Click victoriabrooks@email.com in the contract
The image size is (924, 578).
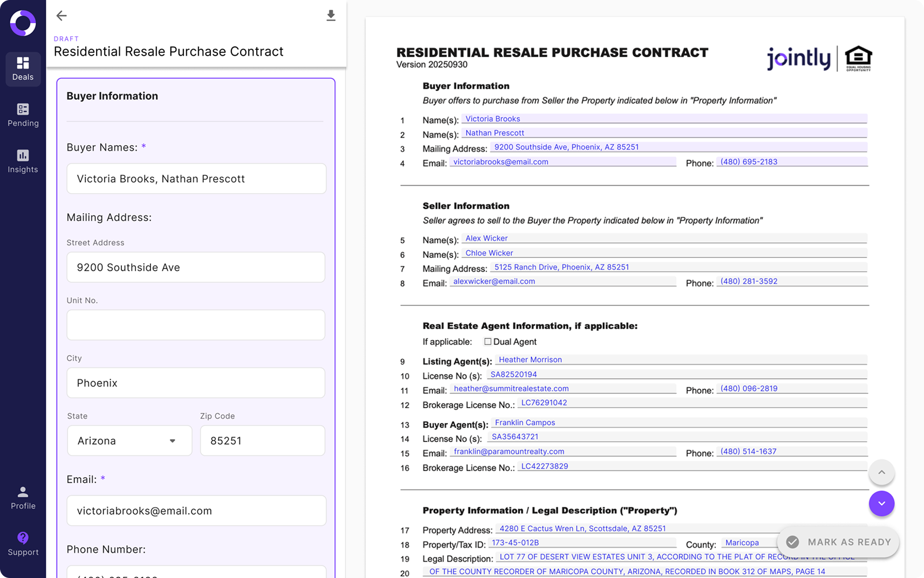(x=501, y=161)
